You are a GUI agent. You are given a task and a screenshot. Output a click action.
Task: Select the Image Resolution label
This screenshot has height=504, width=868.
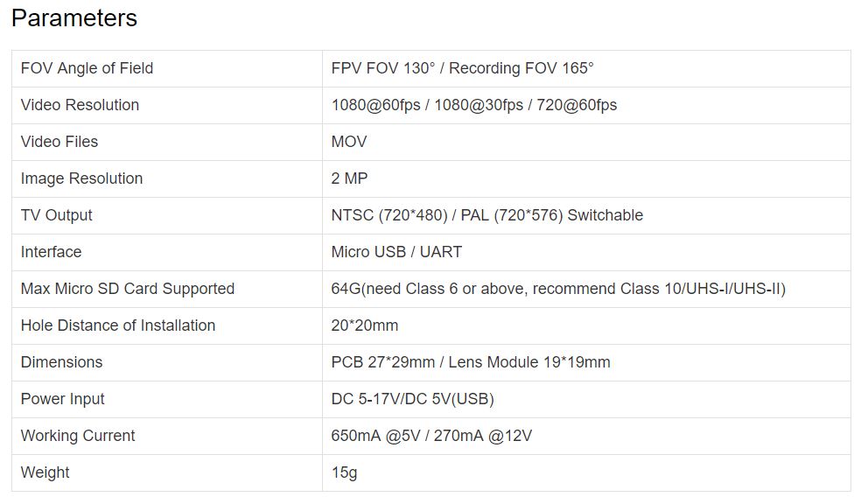(82, 178)
